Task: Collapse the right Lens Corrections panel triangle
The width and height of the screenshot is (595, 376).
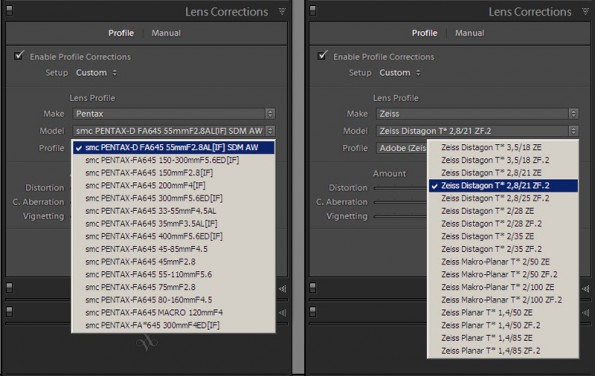Action: coord(586,11)
